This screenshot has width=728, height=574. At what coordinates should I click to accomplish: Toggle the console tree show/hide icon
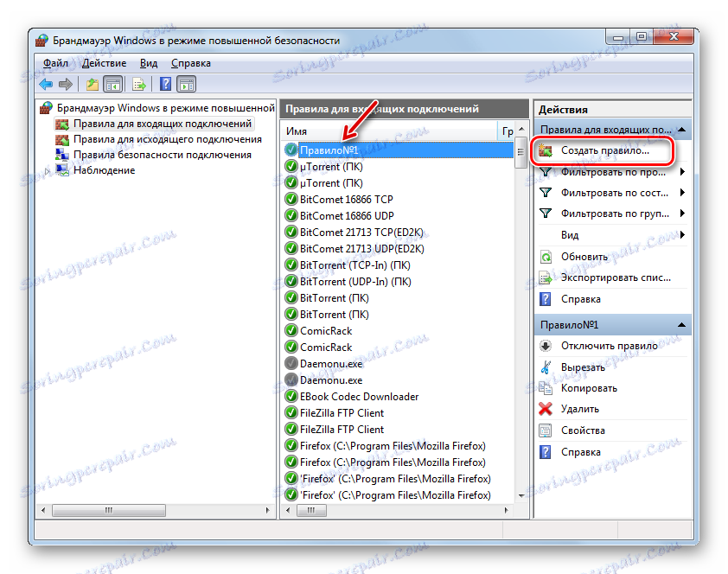click(113, 84)
